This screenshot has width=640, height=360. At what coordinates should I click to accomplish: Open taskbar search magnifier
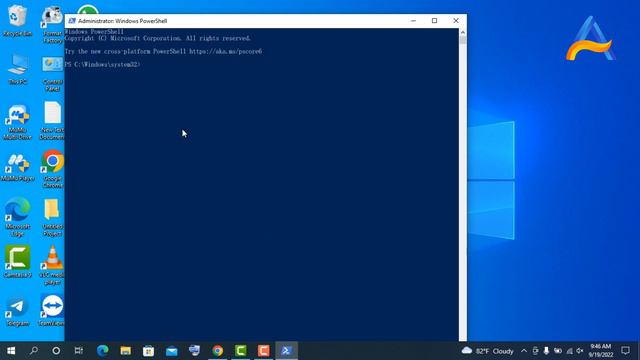[34, 351]
